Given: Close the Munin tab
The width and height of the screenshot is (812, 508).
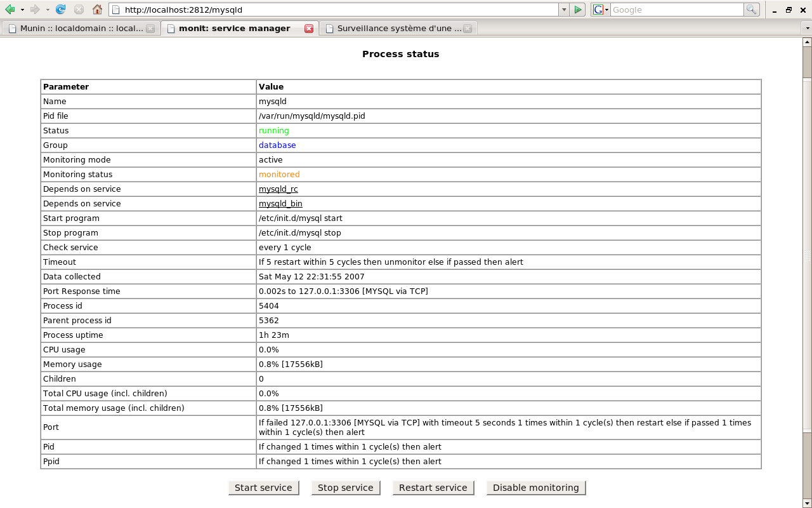Looking at the screenshot, I should [x=150, y=29].
